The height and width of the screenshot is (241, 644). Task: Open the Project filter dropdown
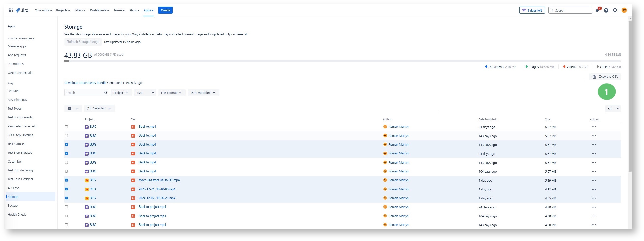pyautogui.click(x=121, y=93)
